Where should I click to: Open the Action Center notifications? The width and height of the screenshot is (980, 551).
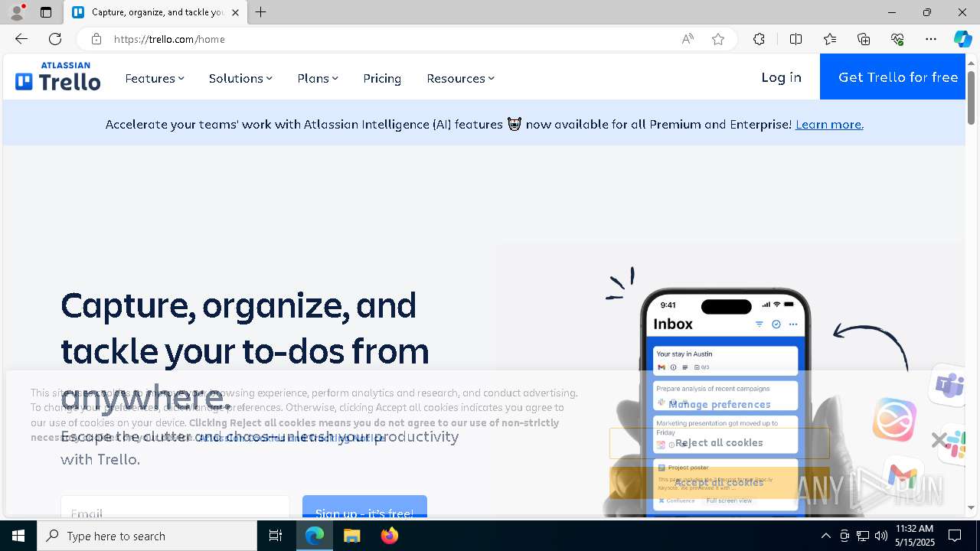click(955, 536)
